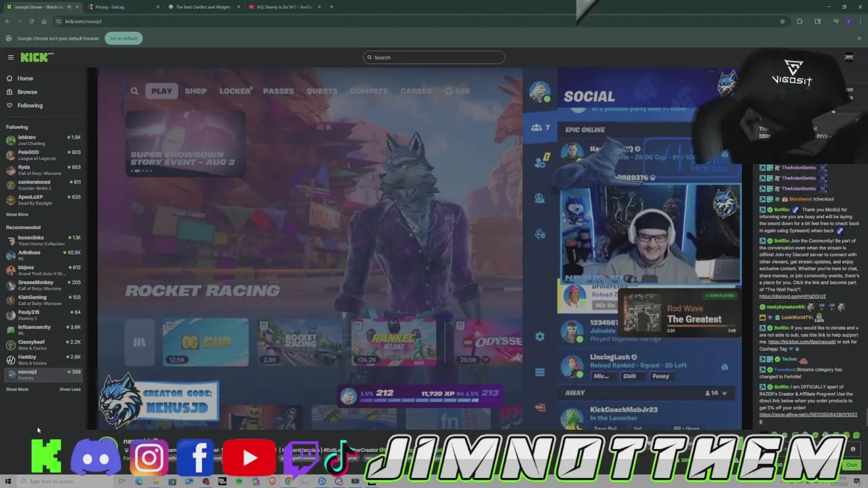The height and width of the screenshot is (488, 868).
Task: Open Chrome profile avatar
Action: click(x=848, y=22)
